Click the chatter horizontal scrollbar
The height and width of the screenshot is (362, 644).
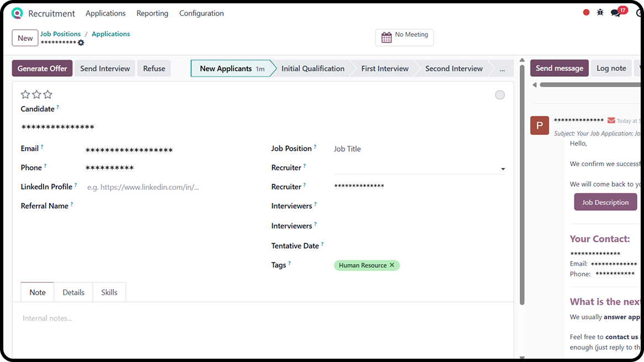point(585,85)
